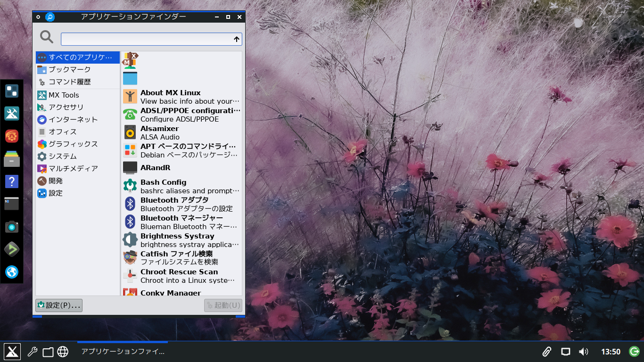Select the すべてのアプリケーション category

(78, 58)
